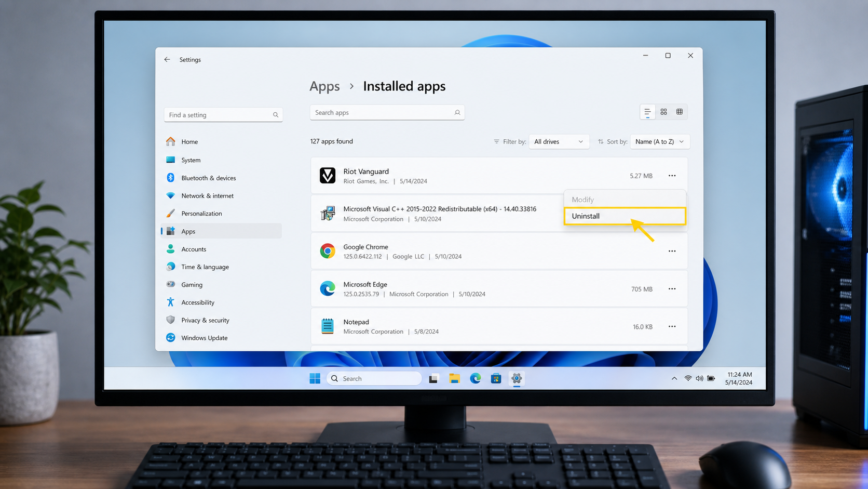The height and width of the screenshot is (489, 868).
Task: Maximize the Settings window
Action: (x=668, y=56)
